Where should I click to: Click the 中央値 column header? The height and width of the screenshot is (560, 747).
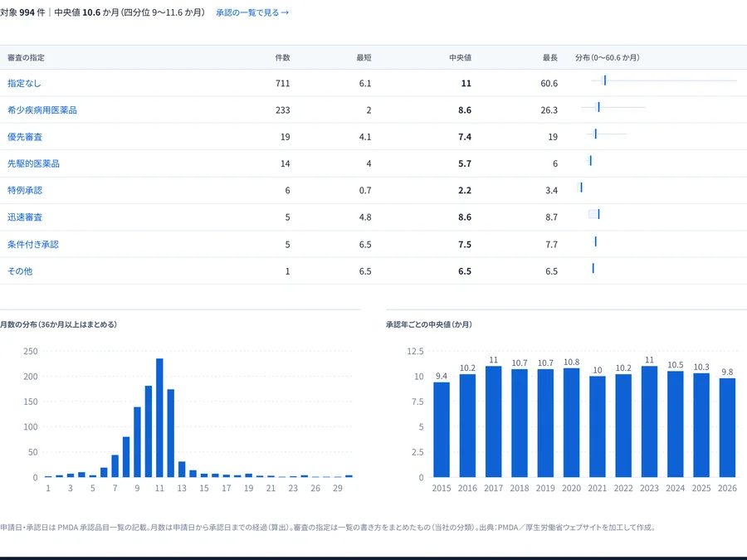[460, 57]
